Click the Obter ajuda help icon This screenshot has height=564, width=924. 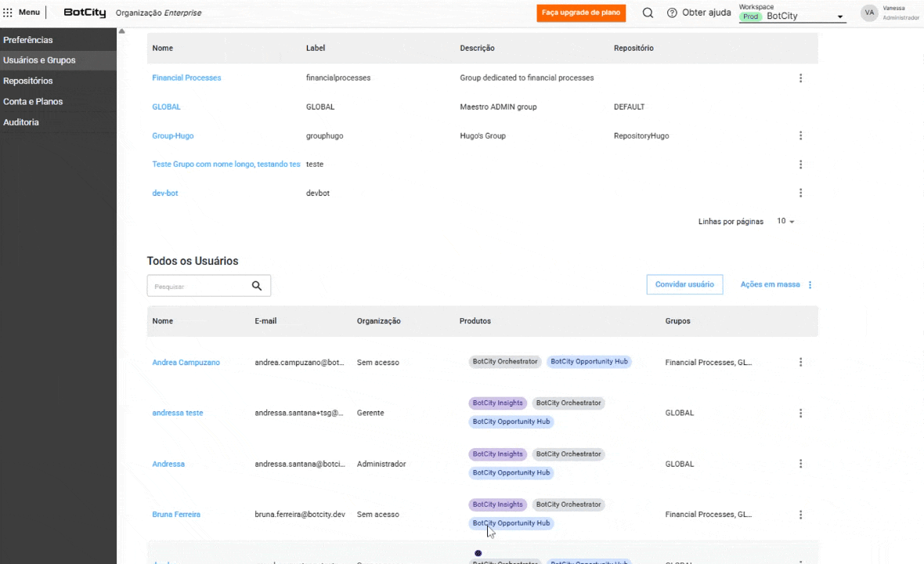[x=672, y=13]
